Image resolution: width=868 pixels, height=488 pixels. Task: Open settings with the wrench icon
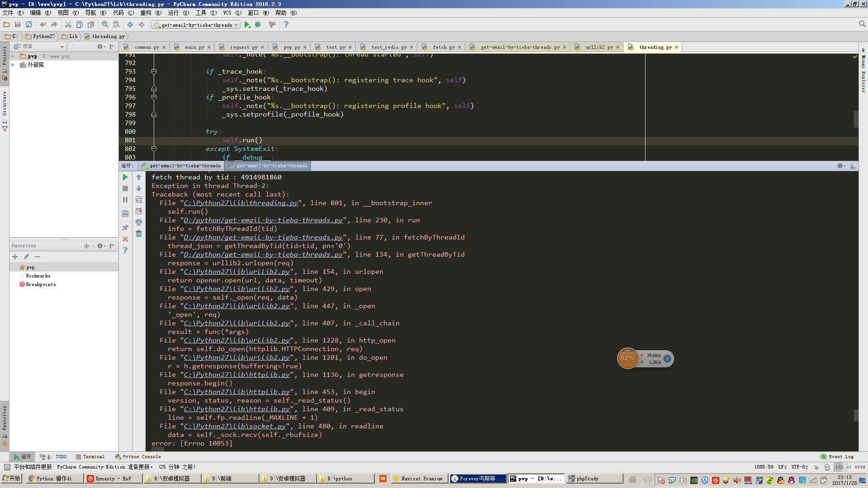coord(272,25)
